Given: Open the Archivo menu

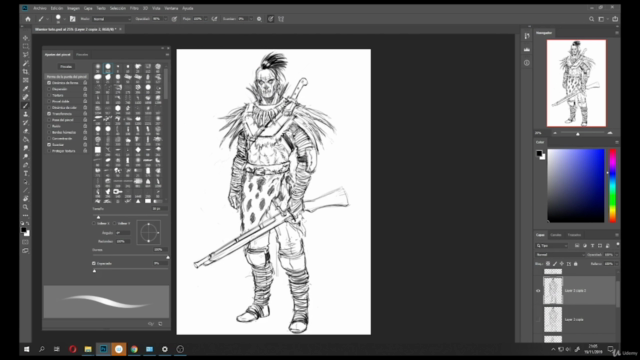Looking at the screenshot, I should tap(40, 8).
